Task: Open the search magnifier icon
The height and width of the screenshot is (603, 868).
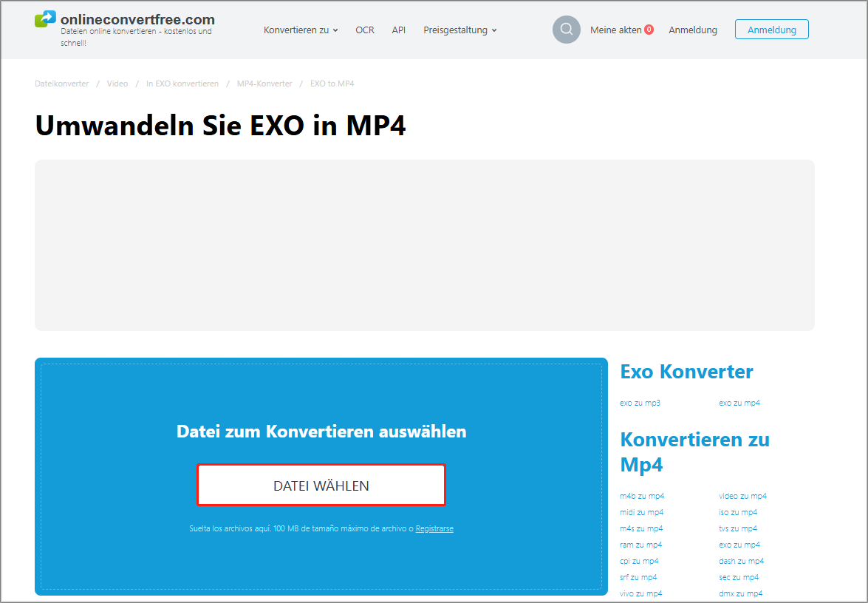Action: (566, 30)
